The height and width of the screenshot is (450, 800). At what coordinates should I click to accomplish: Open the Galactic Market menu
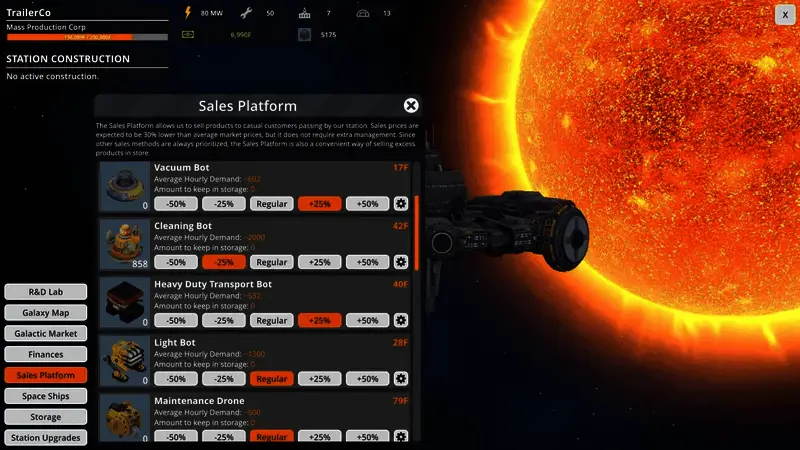coord(45,334)
